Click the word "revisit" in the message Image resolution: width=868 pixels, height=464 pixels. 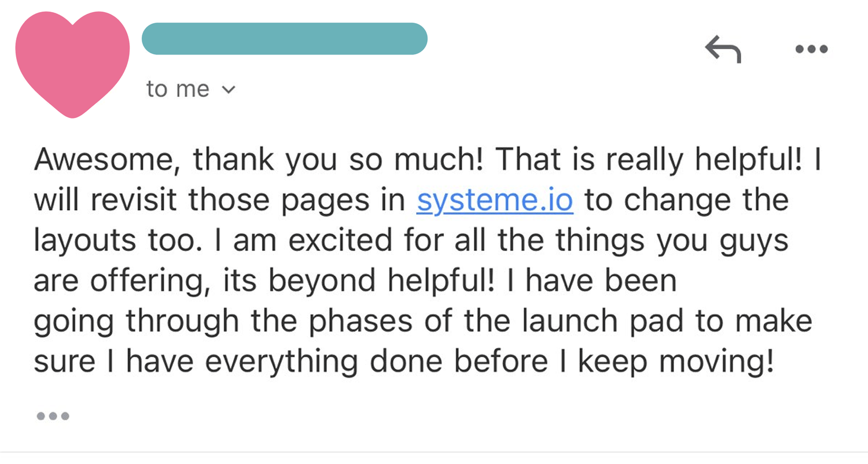[137, 200]
